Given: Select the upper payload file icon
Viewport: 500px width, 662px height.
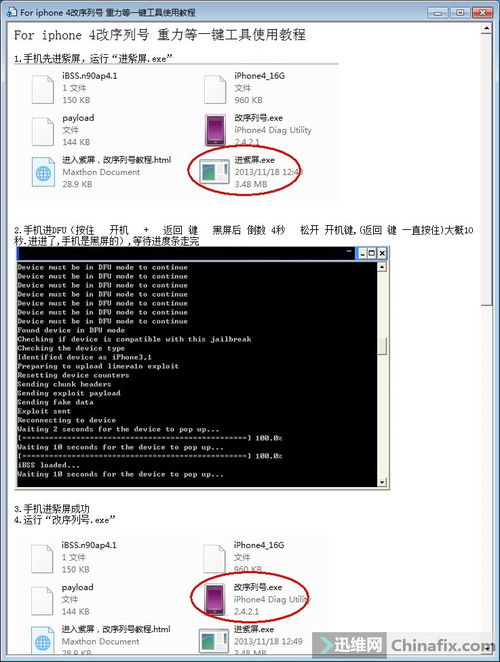Looking at the screenshot, I should tap(43, 131).
